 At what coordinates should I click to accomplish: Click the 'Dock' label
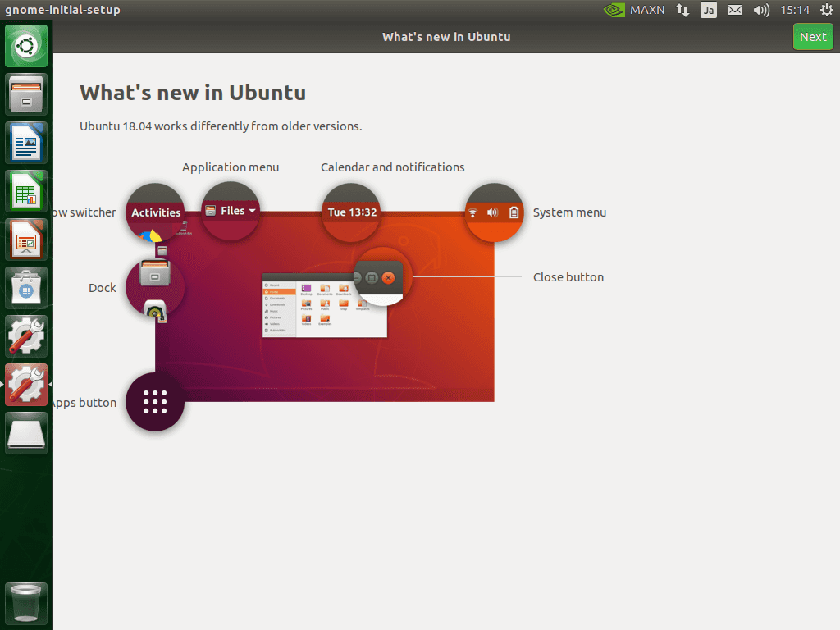tap(103, 288)
